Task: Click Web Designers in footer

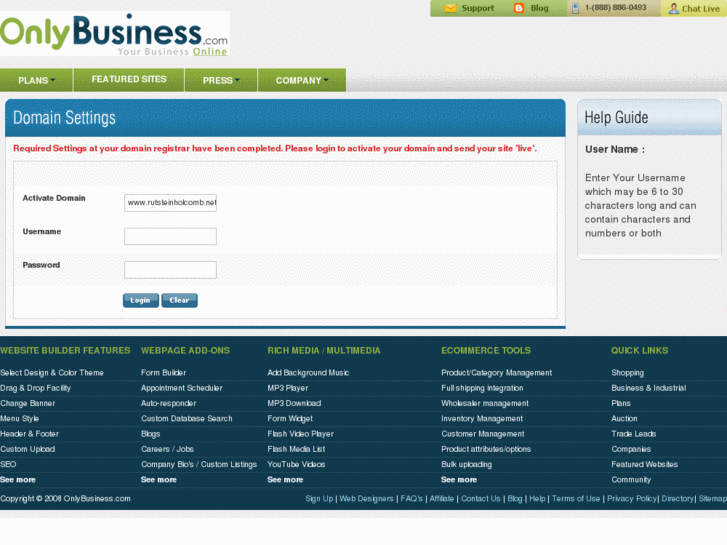Action: [x=366, y=499]
